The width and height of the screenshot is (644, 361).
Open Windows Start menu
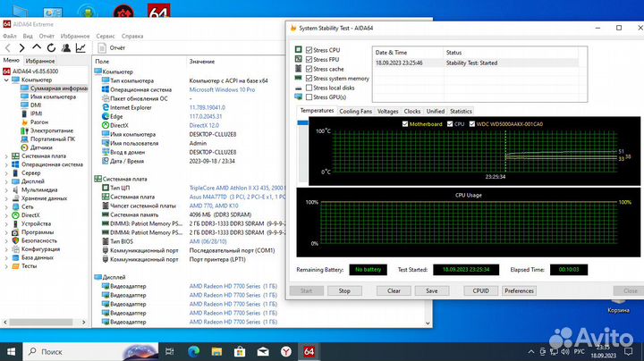pyautogui.click(x=11, y=351)
